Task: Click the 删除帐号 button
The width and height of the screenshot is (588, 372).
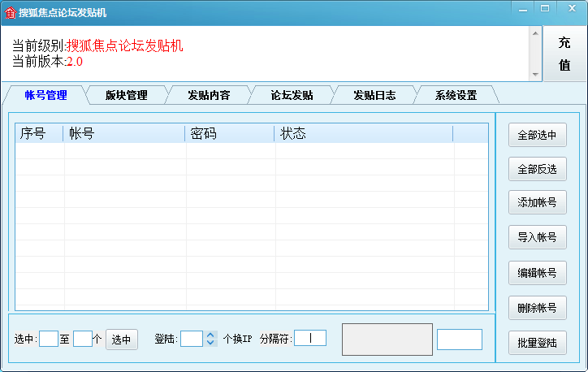Action: coord(538,308)
